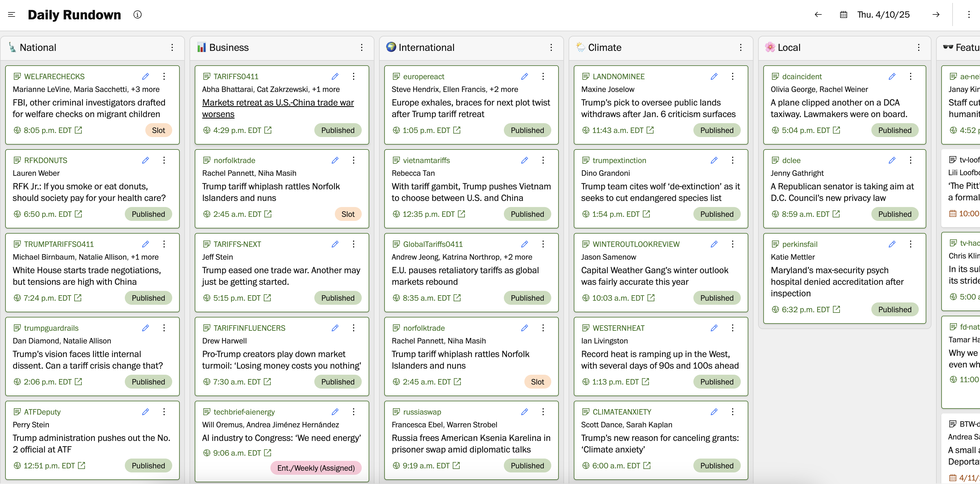Open the calendar date picker icon
This screenshot has width=980, height=484.
click(x=843, y=14)
